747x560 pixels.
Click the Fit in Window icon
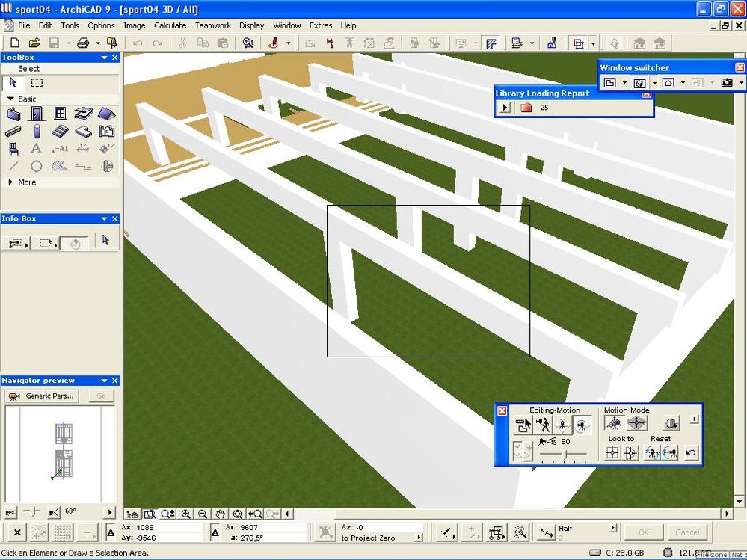click(x=237, y=514)
